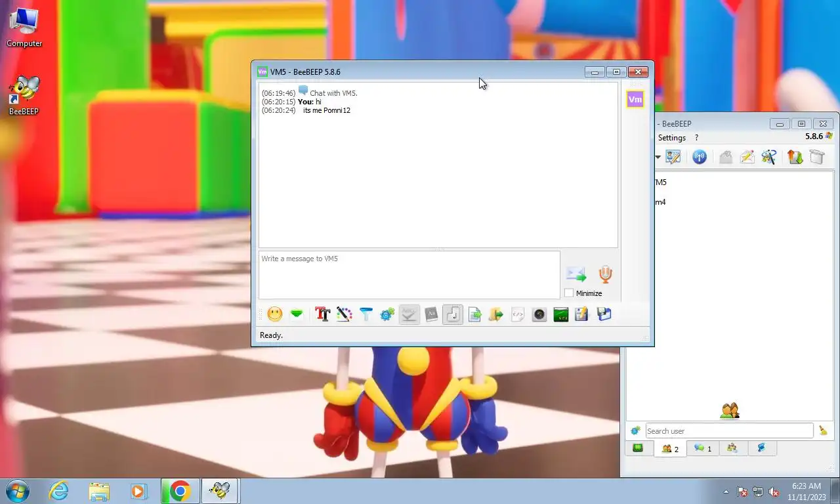Viewport: 840px width, 504px height.
Task: Click the colorful wand-and-orbit toolbar icon
Action: (768, 157)
